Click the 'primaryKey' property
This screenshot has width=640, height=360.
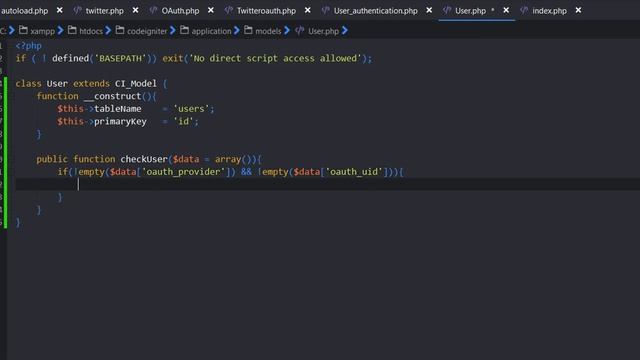(120, 122)
